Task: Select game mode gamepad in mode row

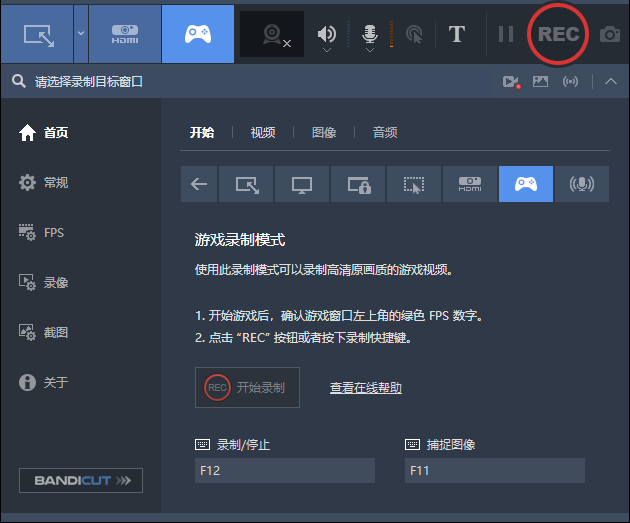Action: click(526, 184)
